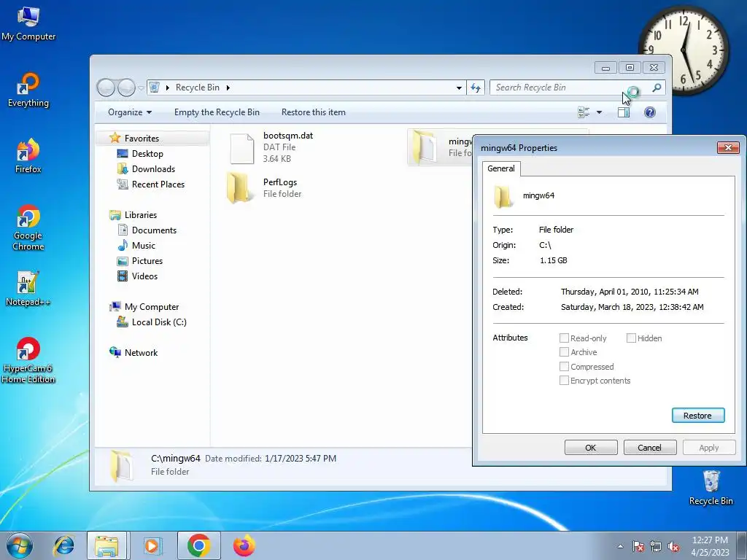Click Restore this item
Viewport: 747px width, 560px height.
(x=314, y=112)
